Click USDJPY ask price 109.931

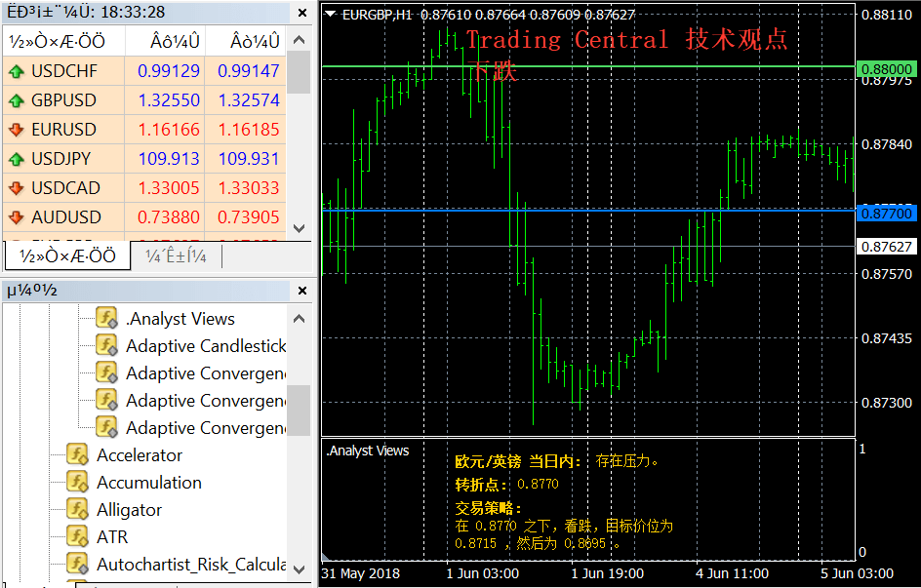click(x=249, y=159)
